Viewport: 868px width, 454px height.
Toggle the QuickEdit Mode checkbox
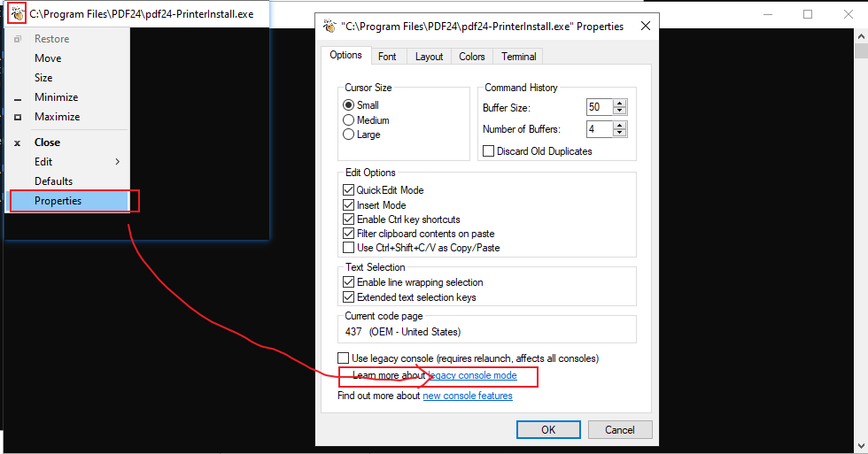point(347,190)
